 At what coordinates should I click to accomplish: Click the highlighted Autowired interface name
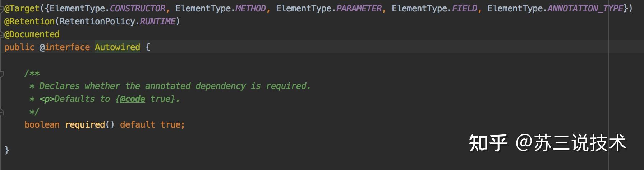[x=118, y=47]
